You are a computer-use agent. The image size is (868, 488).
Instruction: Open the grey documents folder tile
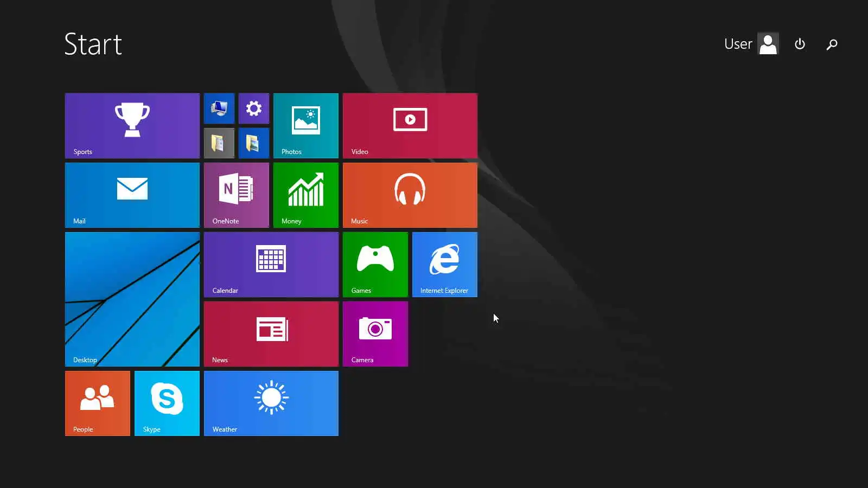pos(219,143)
